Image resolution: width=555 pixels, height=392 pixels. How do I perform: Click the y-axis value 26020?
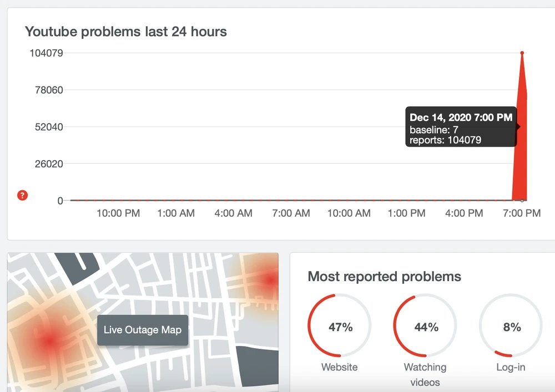[49, 164]
